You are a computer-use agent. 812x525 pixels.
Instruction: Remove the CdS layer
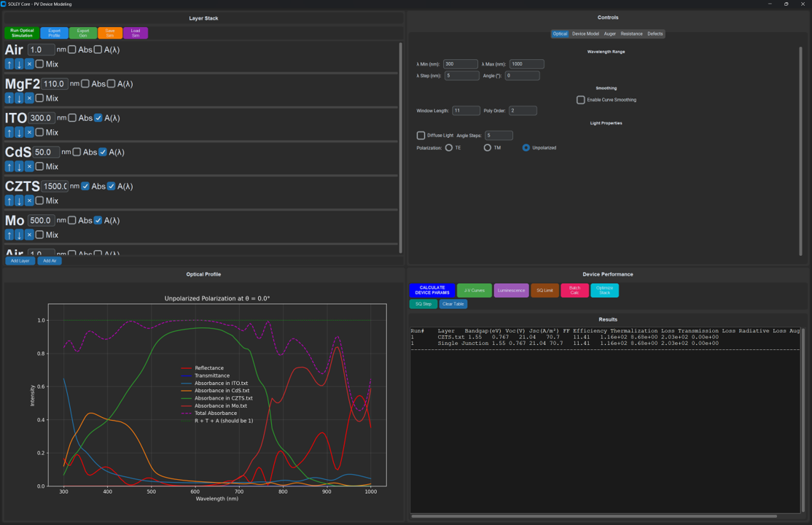coord(29,166)
